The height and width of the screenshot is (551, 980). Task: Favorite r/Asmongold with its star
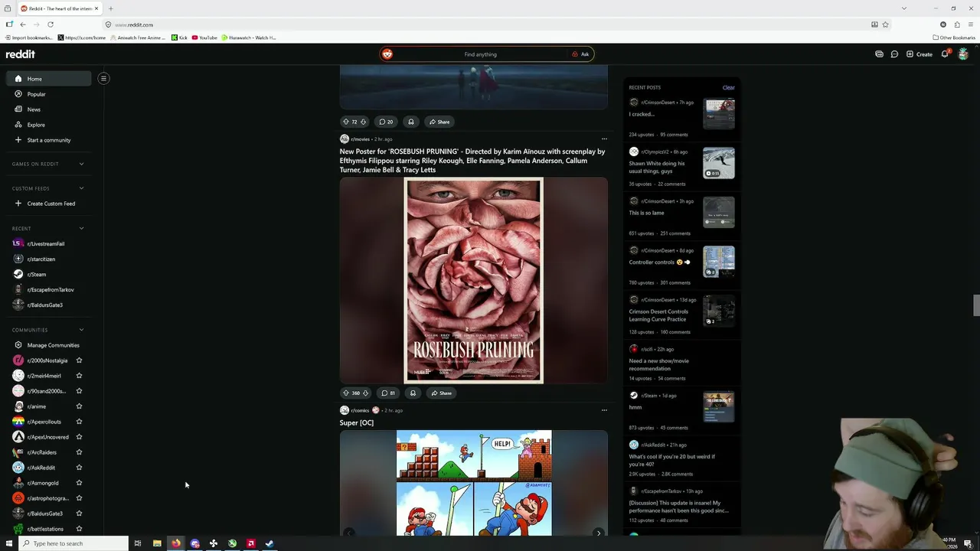tap(79, 483)
